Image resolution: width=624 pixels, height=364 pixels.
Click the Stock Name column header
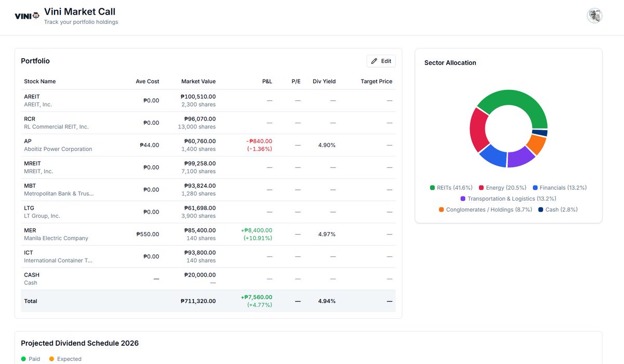pyautogui.click(x=40, y=82)
